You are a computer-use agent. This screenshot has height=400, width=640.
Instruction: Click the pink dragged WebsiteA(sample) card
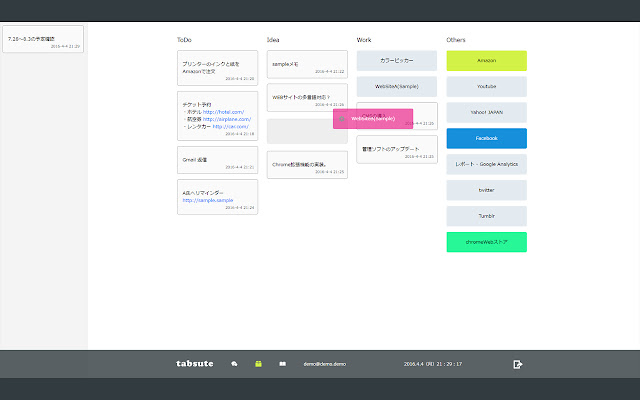click(373, 119)
